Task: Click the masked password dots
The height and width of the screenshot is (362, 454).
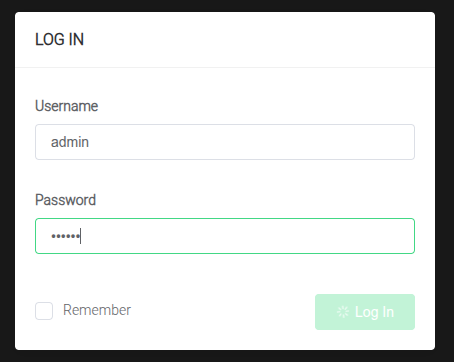Action: [x=65, y=236]
